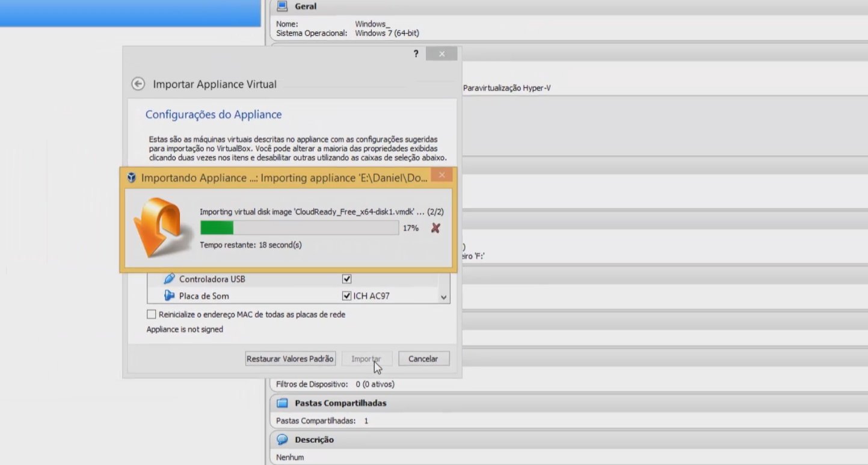
Task: Click the 'Nenhum' description value
Action: pos(290,457)
